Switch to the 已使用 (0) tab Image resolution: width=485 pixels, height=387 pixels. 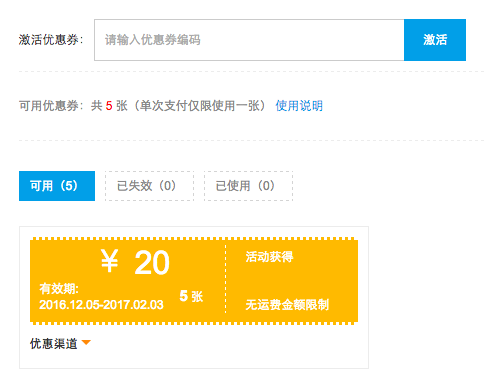(248, 186)
